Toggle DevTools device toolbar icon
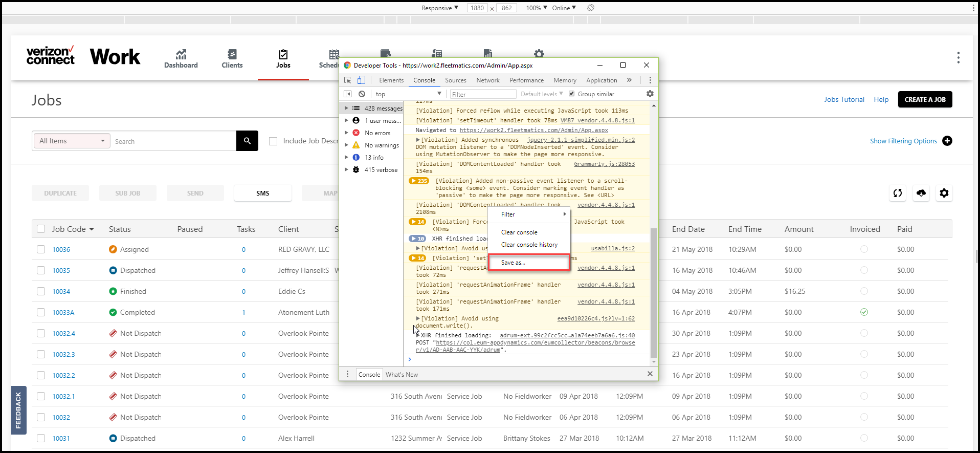Image resolution: width=980 pixels, height=453 pixels. 361,80
